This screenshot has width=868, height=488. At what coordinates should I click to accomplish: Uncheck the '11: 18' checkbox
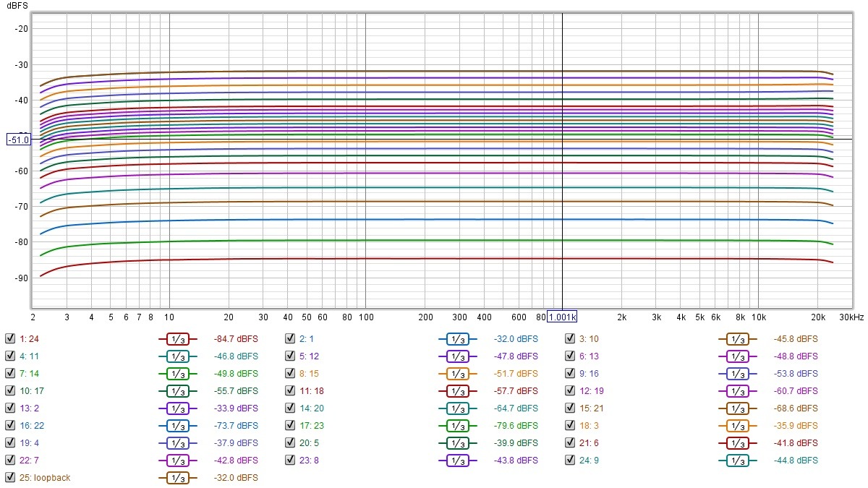click(290, 390)
